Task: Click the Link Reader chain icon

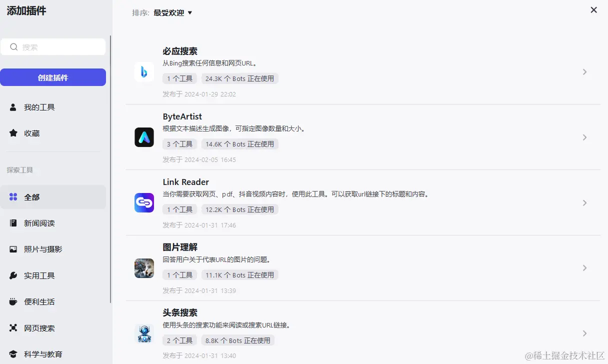Action: tap(144, 202)
